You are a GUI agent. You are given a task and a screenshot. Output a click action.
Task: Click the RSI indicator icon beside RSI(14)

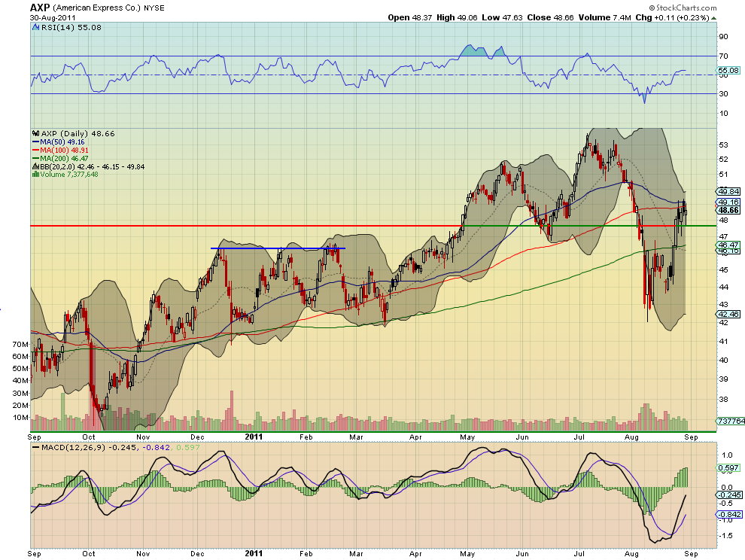point(35,28)
